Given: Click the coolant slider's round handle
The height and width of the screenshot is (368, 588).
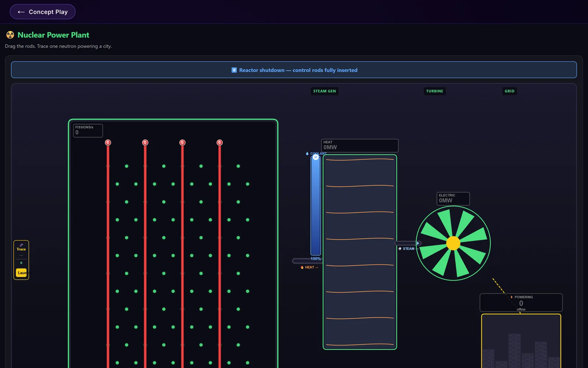Looking at the screenshot, I should (x=316, y=157).
